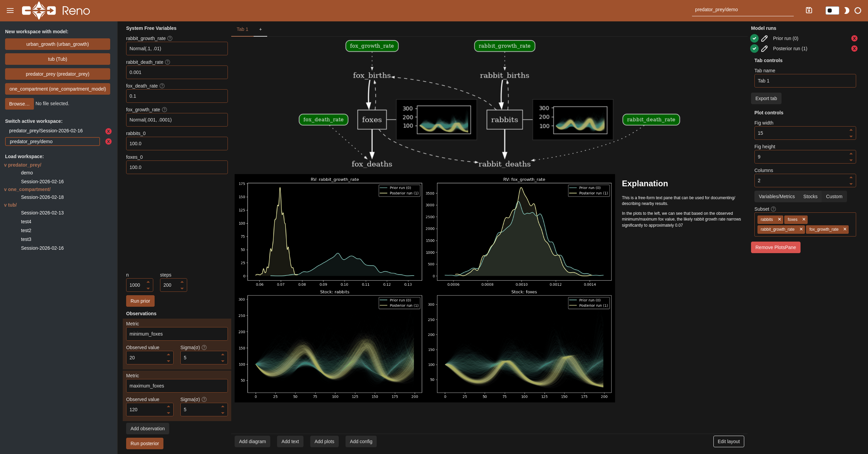This screenshot has width=868, height=454.
Task: Switch to Stocks plot tab
Action: pos(810,196)
